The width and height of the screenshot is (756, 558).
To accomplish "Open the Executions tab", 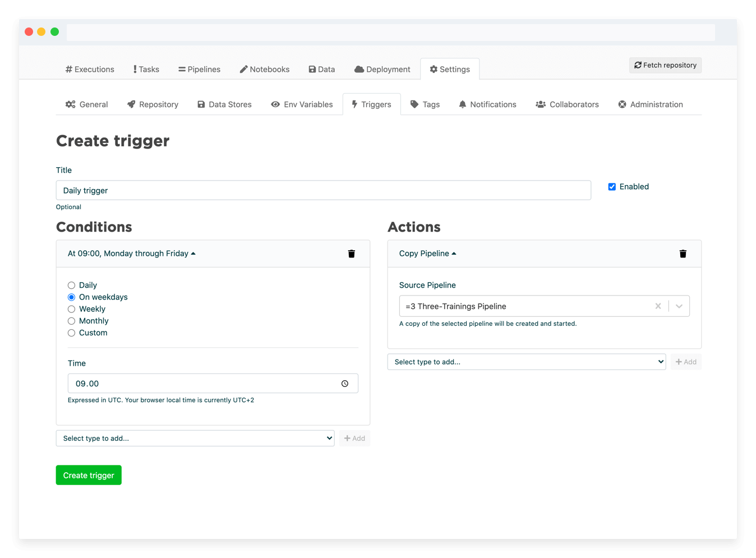I will pos(90,70).
